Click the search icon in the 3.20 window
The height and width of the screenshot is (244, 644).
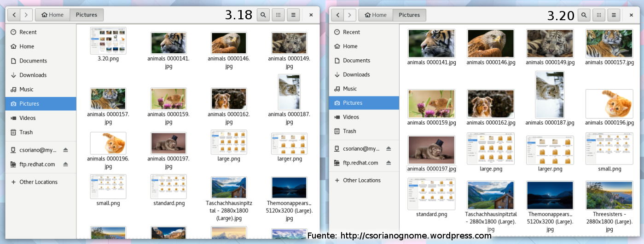pyautogui.click(x=584, y=15)
